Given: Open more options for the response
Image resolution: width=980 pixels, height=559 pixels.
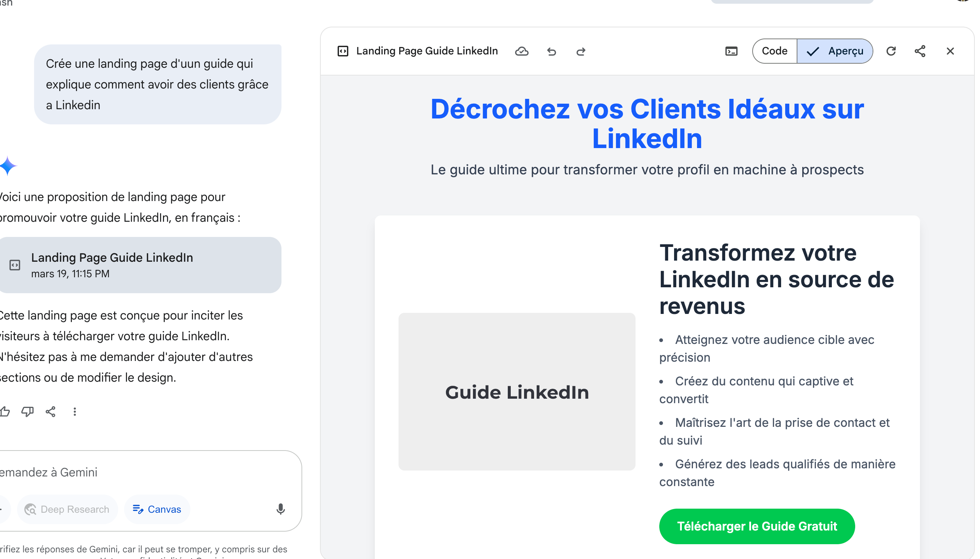Looking at the screenshot, I should click(x=74, y=412).
